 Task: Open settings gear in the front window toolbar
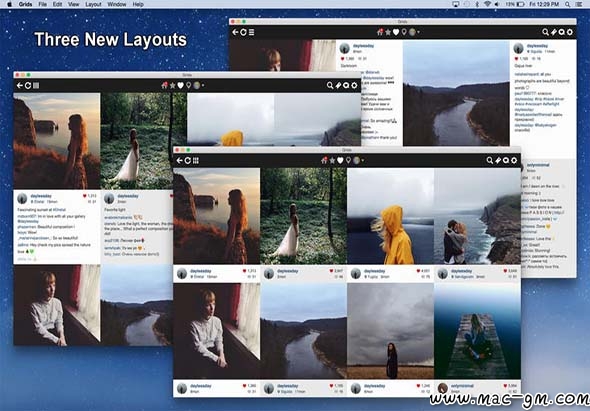click(x=514, y=160)
